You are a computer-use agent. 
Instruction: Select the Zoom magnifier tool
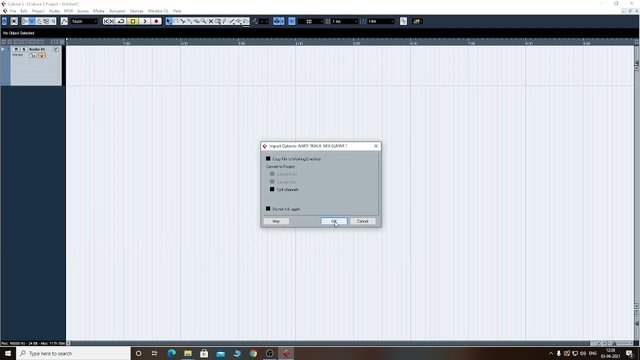(204, 21)
